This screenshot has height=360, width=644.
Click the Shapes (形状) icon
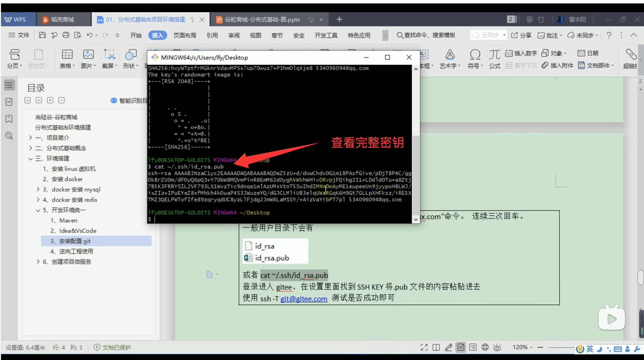click(130, 55)
